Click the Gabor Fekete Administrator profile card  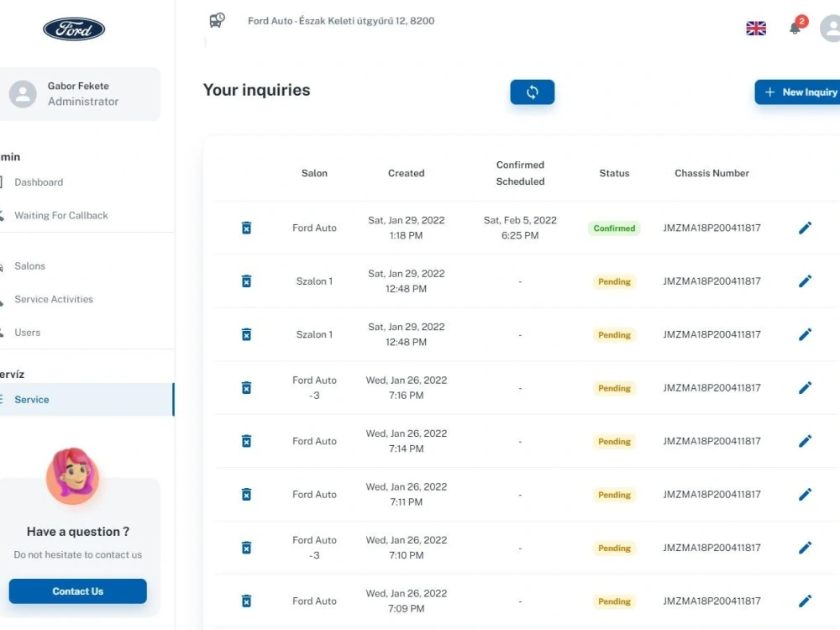click(x=79, y=94)
